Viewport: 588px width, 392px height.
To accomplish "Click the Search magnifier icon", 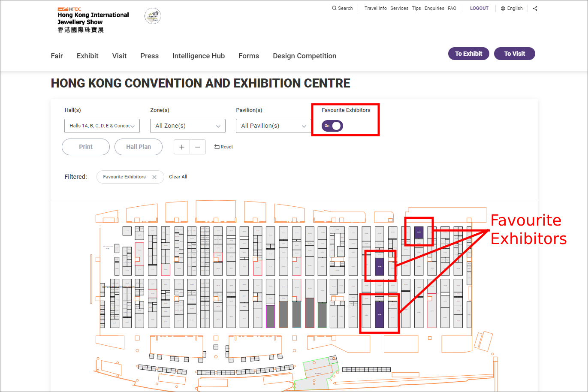I will click(x=334, y=8).
